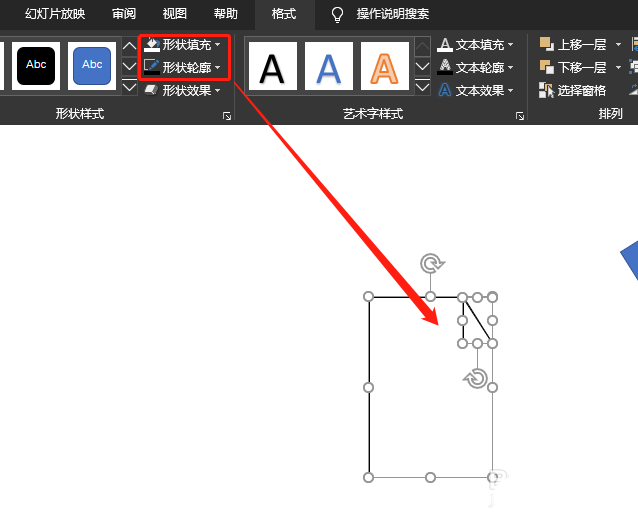The width and height of the screenshot is (638, 522).
Task: Open the 文本效果 dropdown arrow
Action: tap(511, 90)
